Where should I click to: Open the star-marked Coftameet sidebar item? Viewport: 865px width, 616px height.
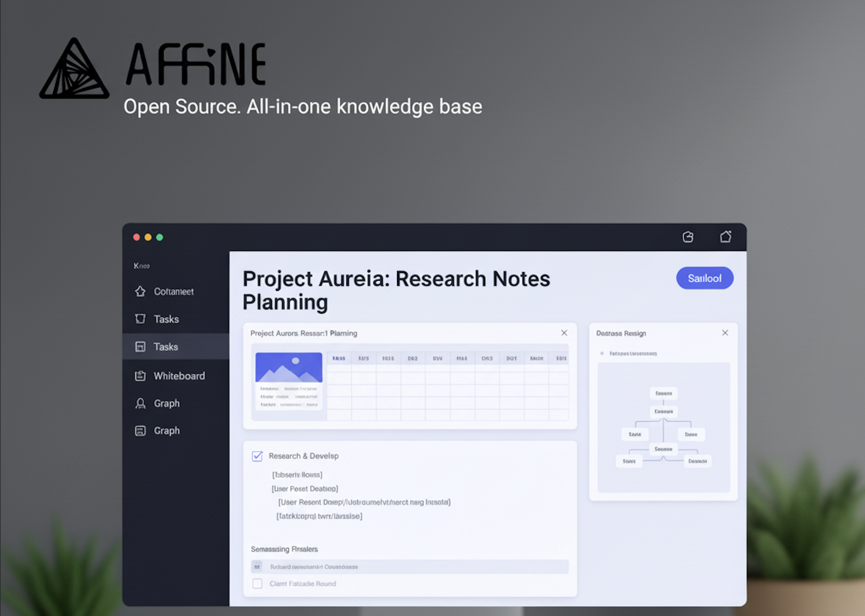point(175,291)
